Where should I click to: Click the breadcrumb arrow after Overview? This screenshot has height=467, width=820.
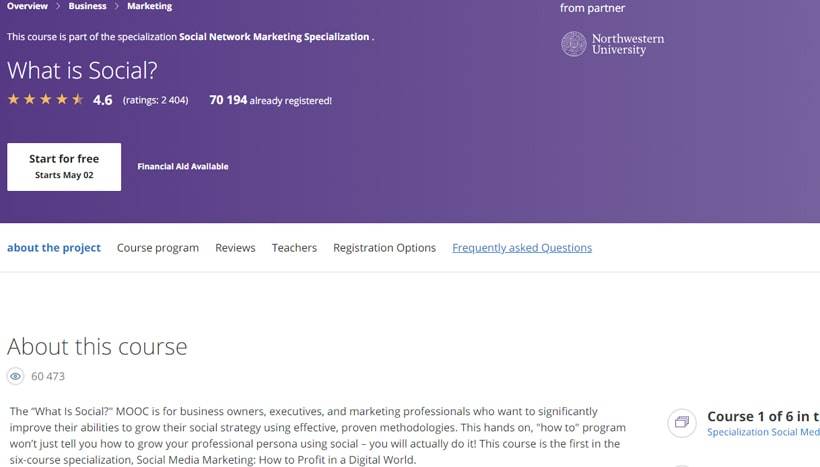click(x=58, y=7)
